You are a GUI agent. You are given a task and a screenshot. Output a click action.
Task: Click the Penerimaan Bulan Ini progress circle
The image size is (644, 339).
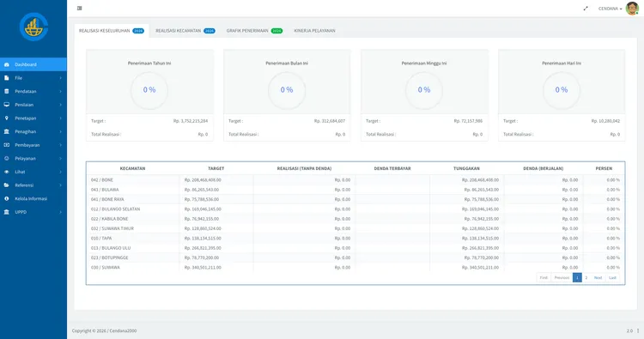pyautogui.click(x=287, y=90)
